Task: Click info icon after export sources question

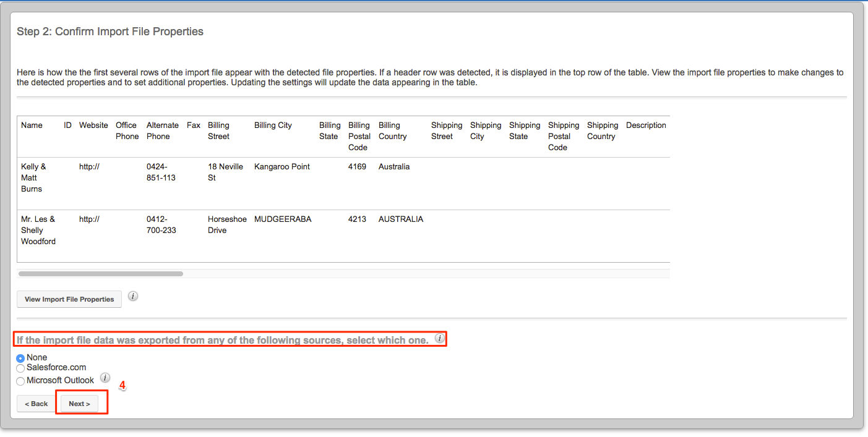Action: [439, 338]
